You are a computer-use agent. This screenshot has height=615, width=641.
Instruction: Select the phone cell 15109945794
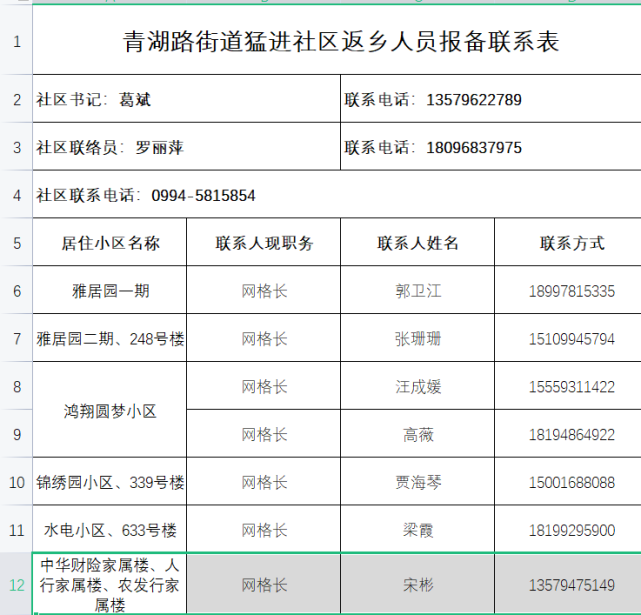(568, 338)
